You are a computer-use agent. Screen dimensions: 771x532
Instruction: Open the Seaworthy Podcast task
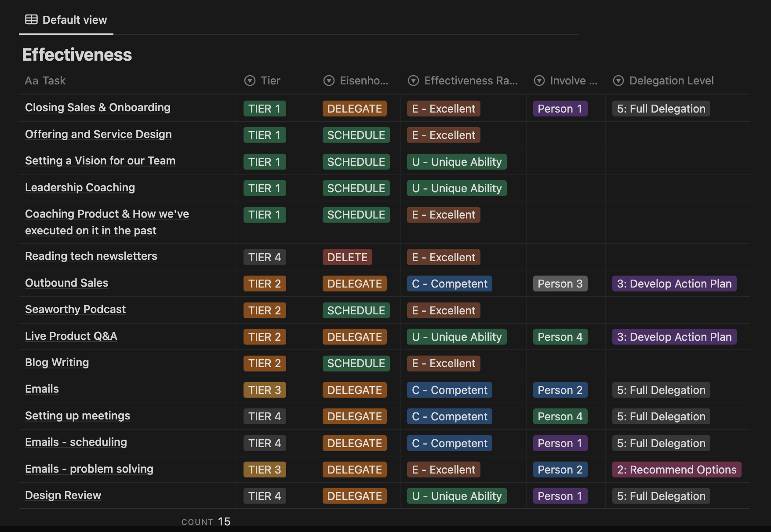point(75,310)
